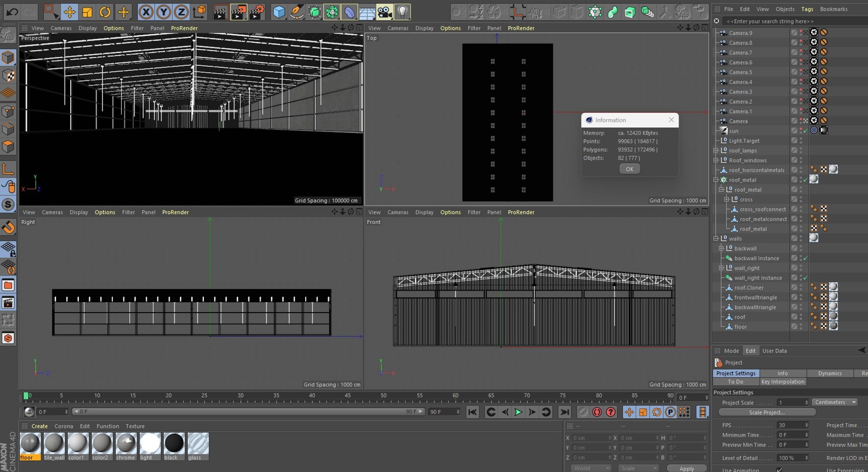Add a Cube primitive object

(x=279, y=12)
